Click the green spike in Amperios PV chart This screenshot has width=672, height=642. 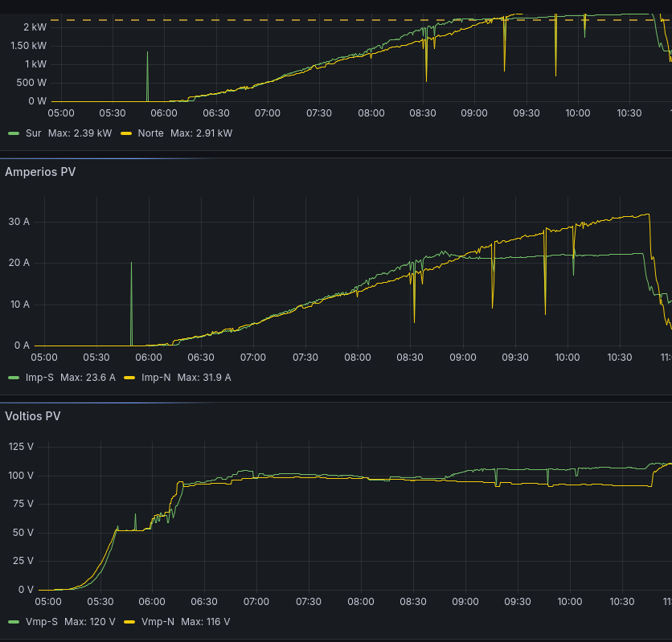pos(132,304)
